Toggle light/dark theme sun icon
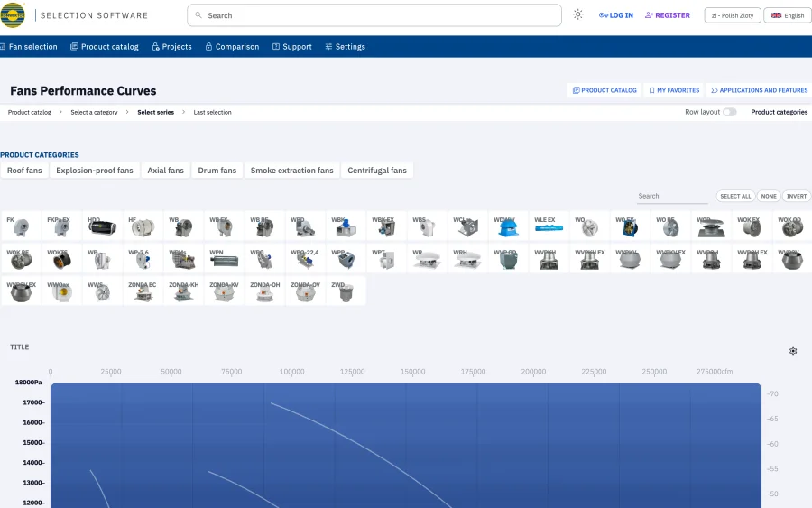 click(x=578, y=14)
